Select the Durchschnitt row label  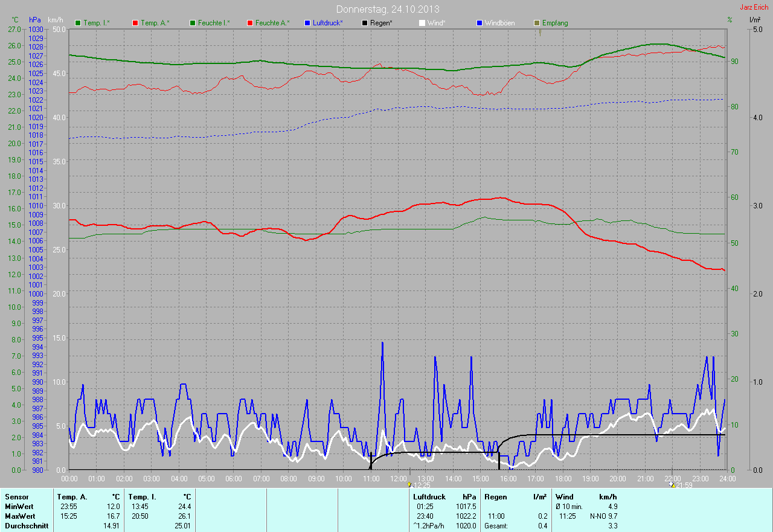27,526
